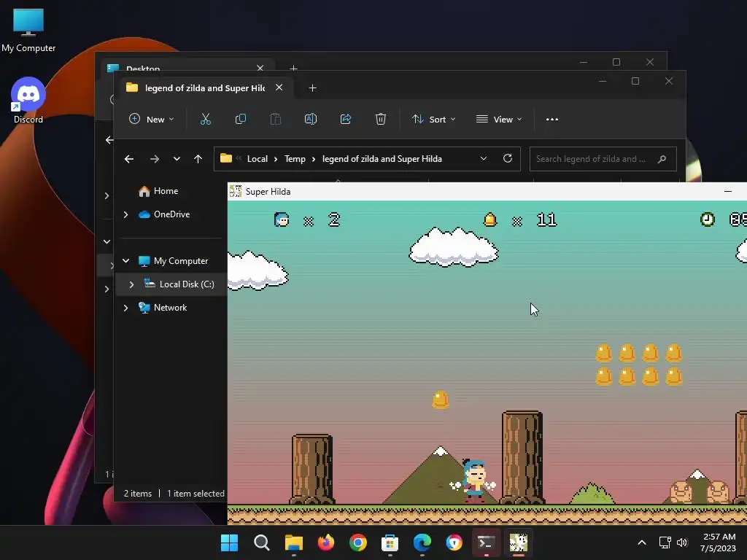This screenshot has height=560, width=747.
Task: Select My Computer in the navigation pane
Action: [181, 261]
